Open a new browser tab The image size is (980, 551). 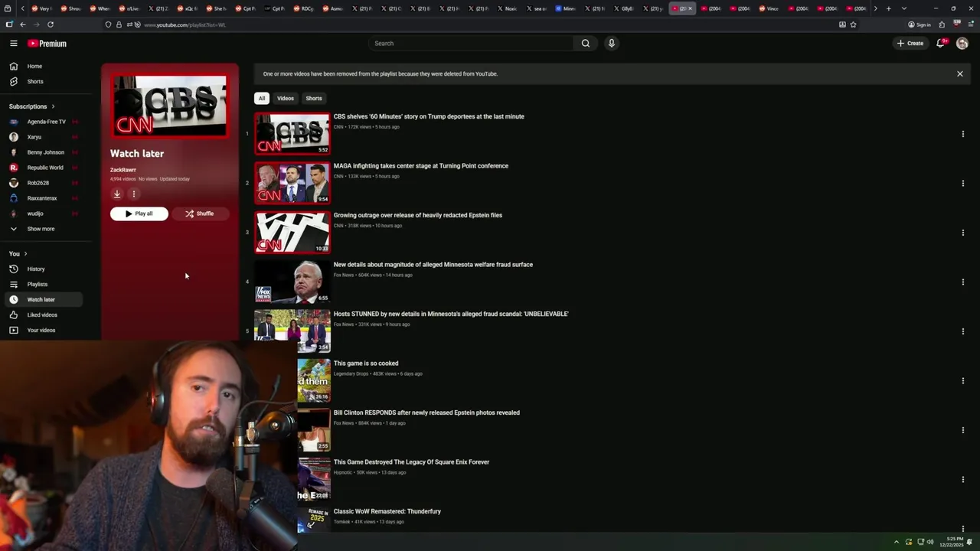click(888, 8)
